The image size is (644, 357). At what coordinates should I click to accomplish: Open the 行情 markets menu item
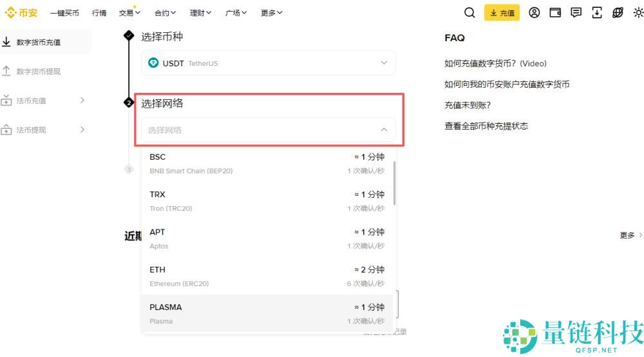tap(99, 13)
